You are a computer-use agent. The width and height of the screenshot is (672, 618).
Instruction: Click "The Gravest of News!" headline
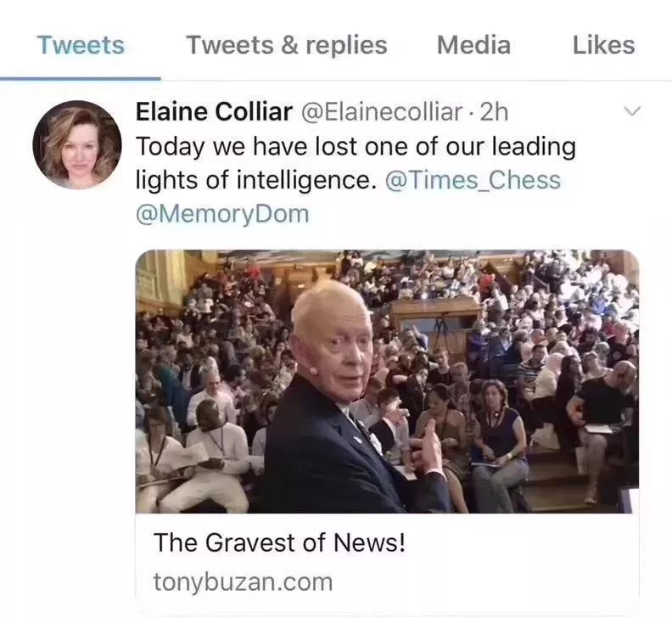click(280, 542)
